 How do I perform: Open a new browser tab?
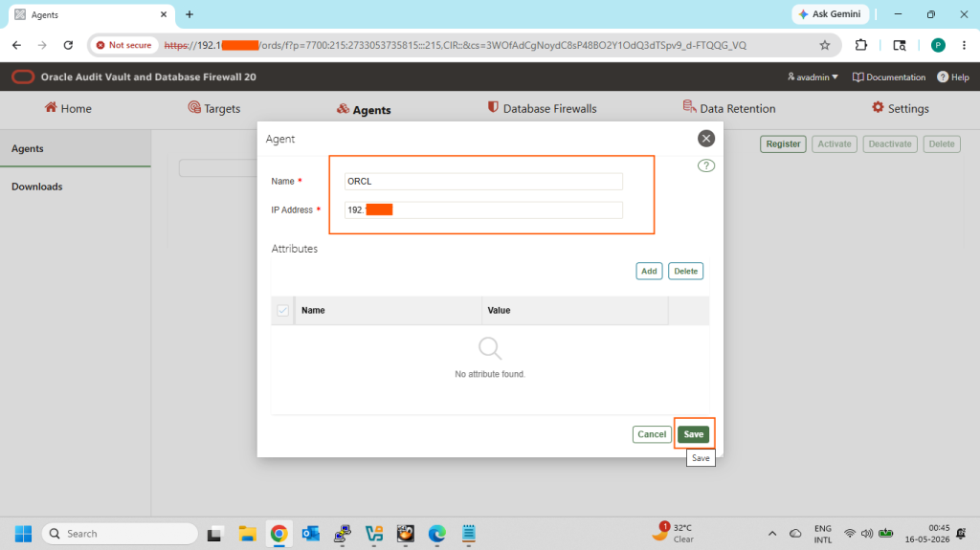pyautogui.click(x=189, y=14)
